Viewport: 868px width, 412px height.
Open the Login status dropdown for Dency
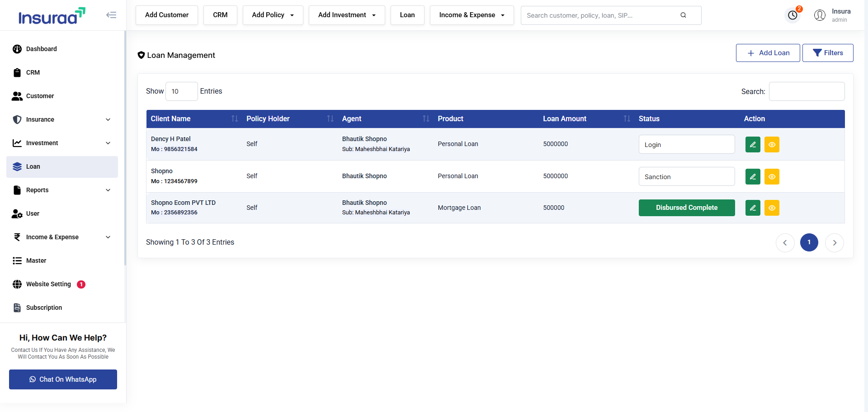click(687, 144)
